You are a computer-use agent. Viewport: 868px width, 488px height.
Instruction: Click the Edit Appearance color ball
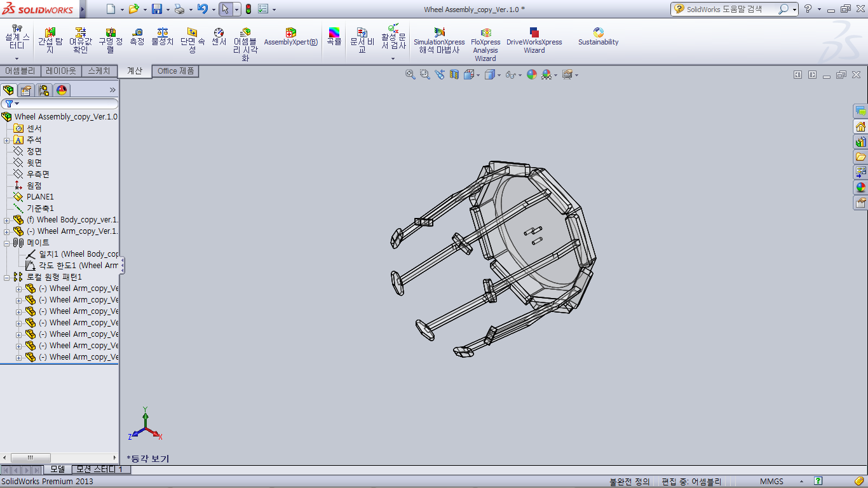[531, 74]
